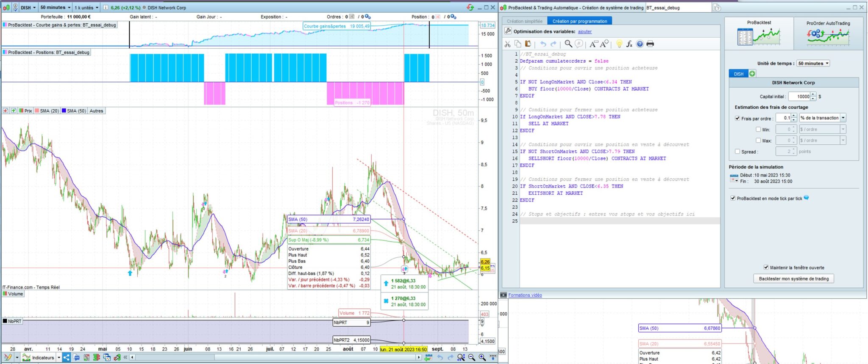
Task: Open the chart comment bubble icon
Action: click(x=76, y=358)
